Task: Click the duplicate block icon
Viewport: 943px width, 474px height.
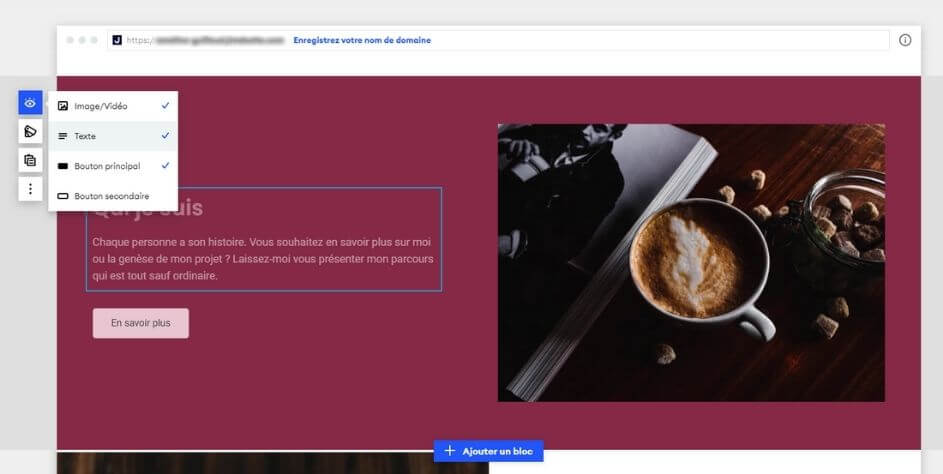Action: 30,160
